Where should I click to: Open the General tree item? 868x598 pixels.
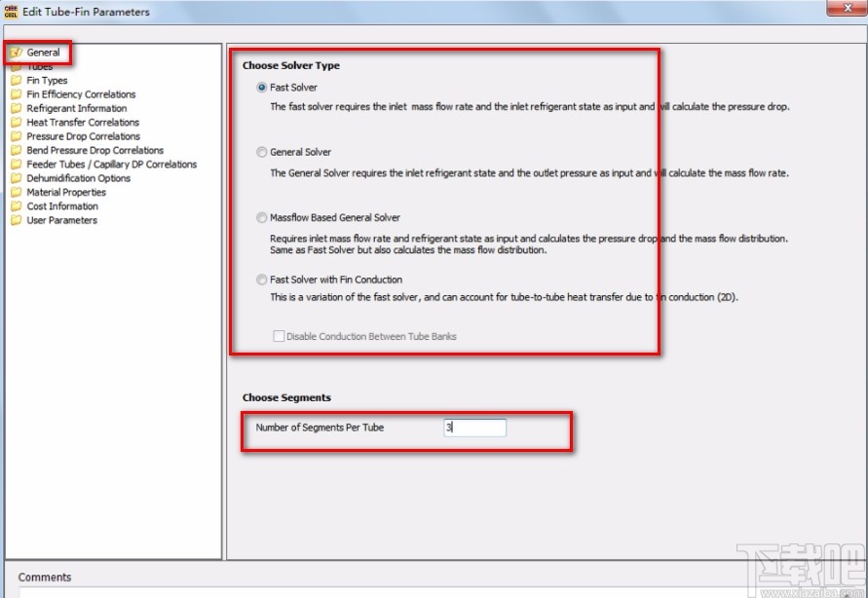43,53
